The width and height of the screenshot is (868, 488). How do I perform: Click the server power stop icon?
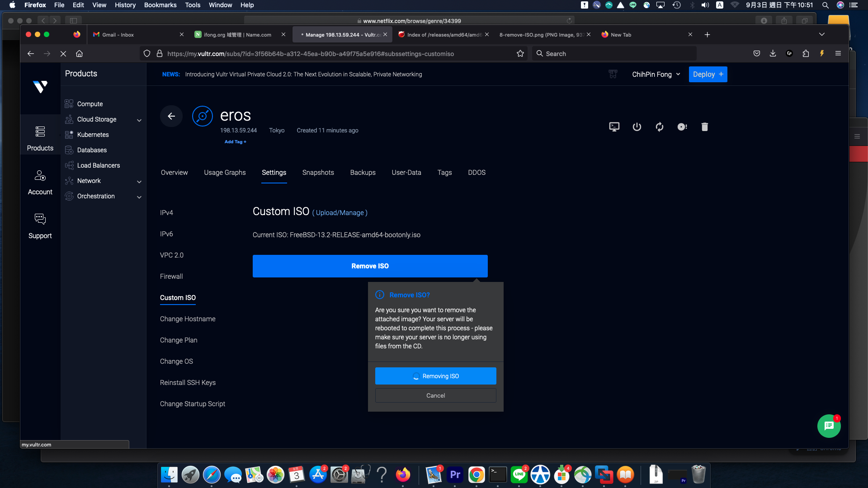coord(637,127)
